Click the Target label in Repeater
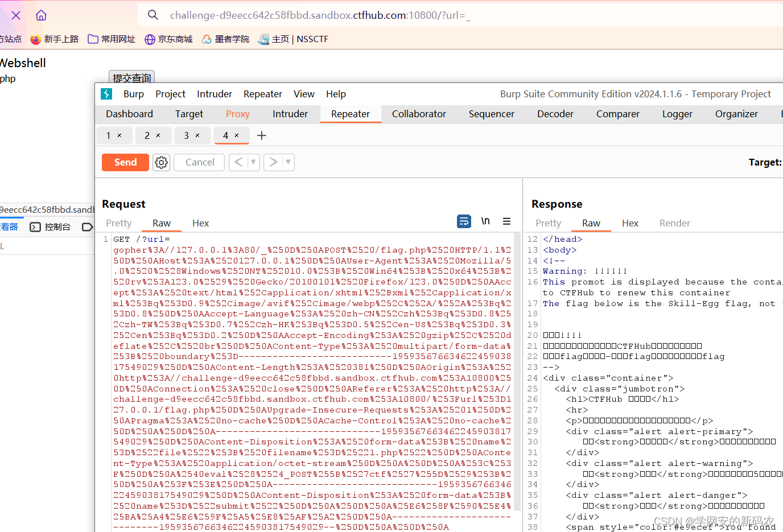Screen dimensions: 783x532 point(765,162)
